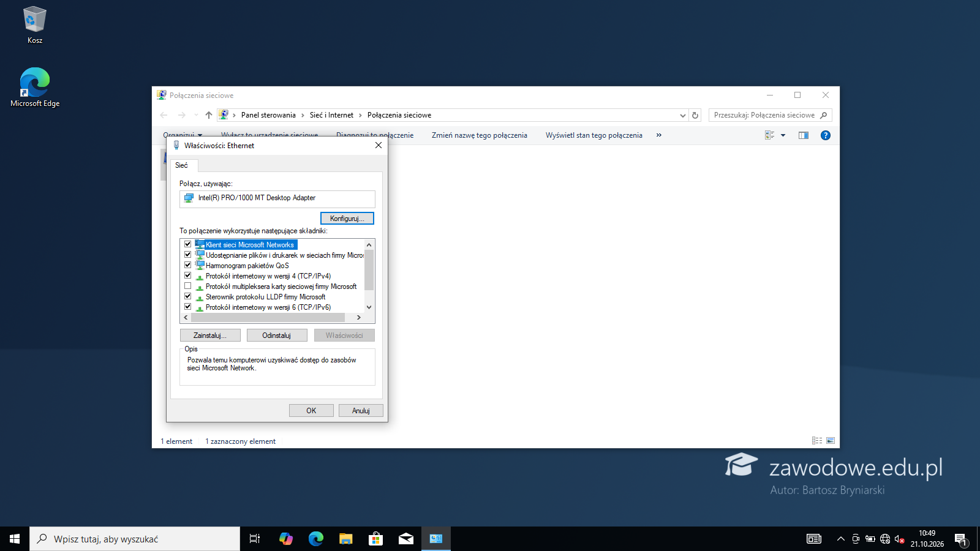Screen dimensions: 980x551
Task: Click the muted volume tray icon
Action: point(899,539)
